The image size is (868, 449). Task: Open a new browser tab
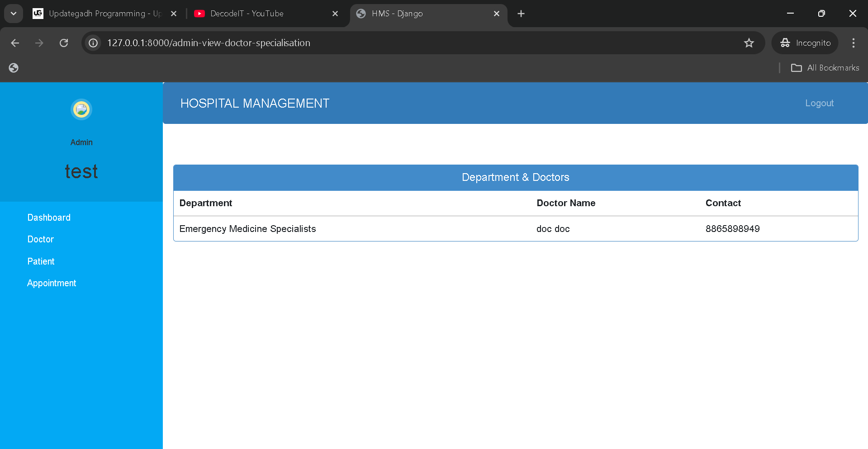coord(521,14)
